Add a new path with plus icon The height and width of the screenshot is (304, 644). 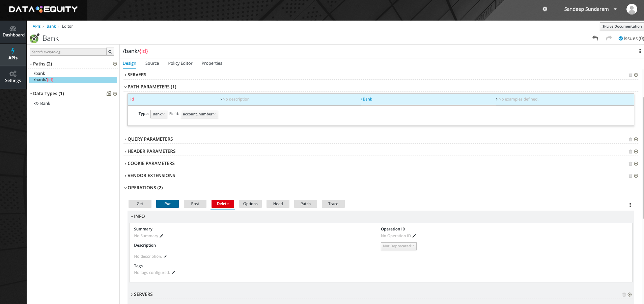(115, 64)
